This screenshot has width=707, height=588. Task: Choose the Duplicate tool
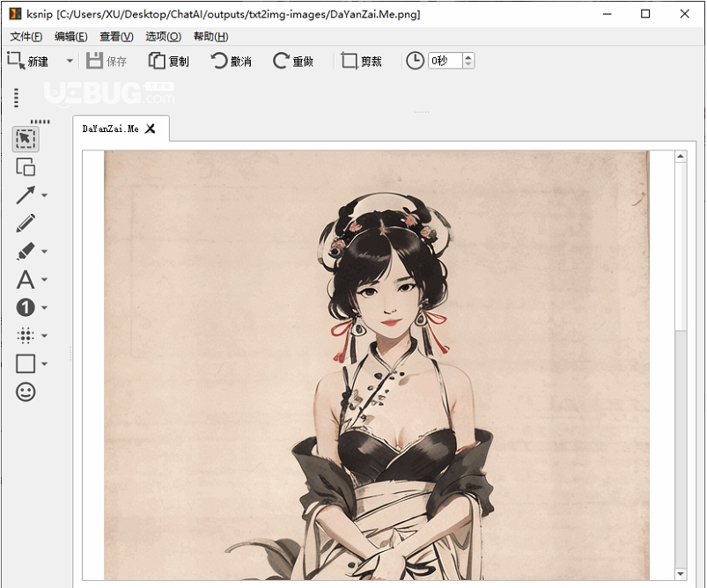point(26,167)
